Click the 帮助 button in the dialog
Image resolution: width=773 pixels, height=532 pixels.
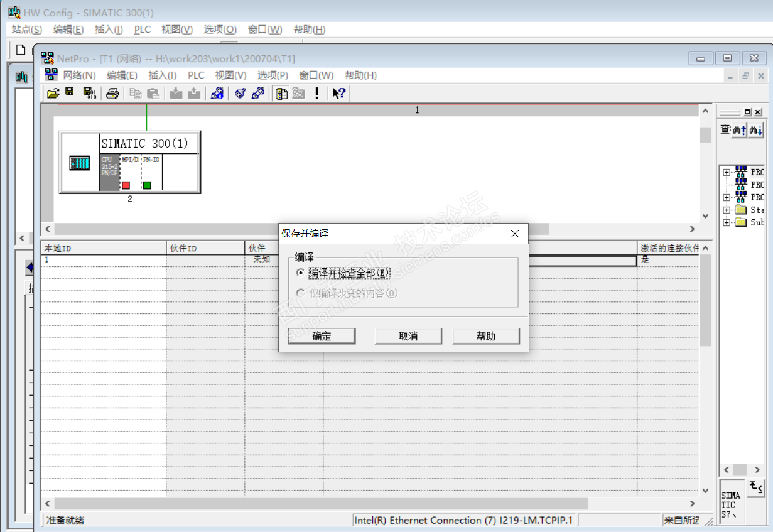coord(486,336)
